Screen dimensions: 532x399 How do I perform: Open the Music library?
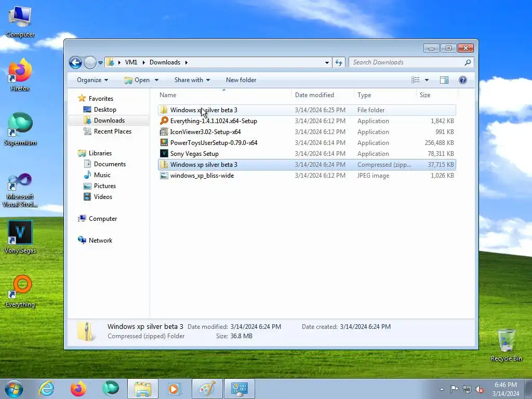point(102,175)
